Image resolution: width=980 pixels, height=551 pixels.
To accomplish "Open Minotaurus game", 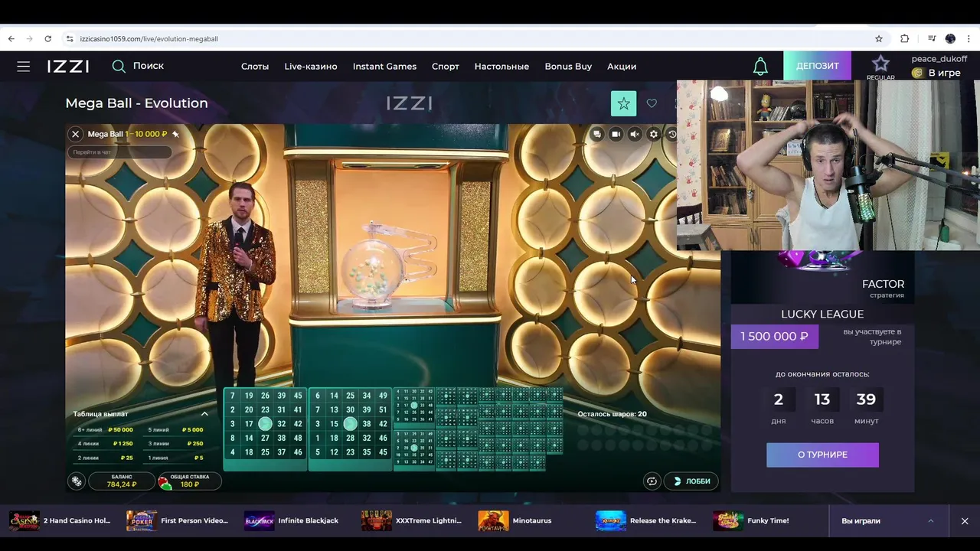I will 515,520.
